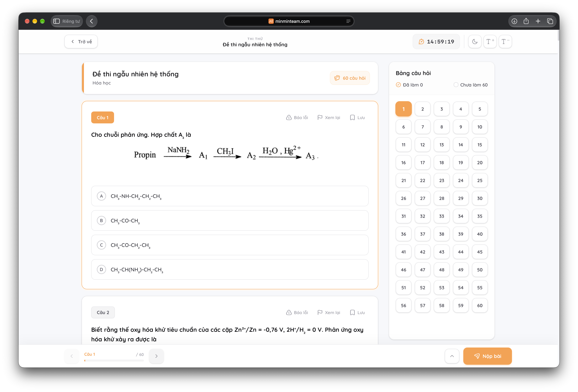This screenshot has height=392, width=578.
Task: Click the Báo lỗi icon in Câu 1
Action: click(289, 118)
